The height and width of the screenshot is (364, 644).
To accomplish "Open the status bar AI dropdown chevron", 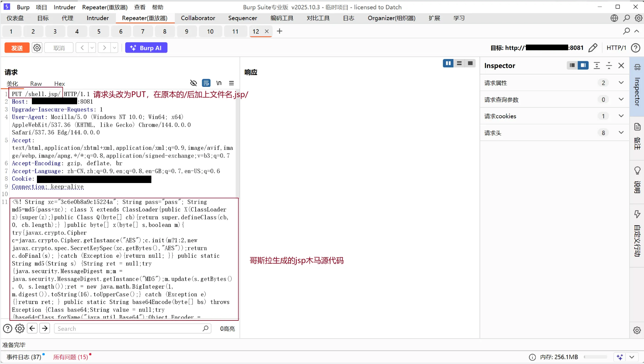I will (632, 357).
